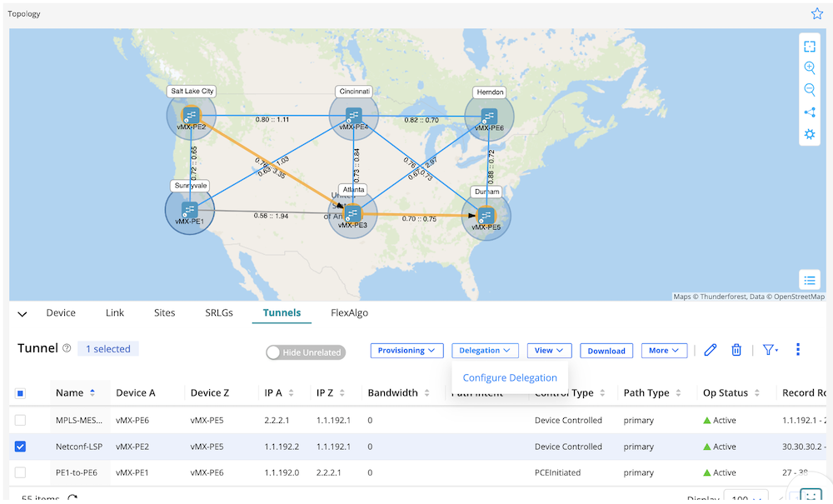Image resolution: width=833 pixels, height=504 pixels.
Task: Zoom in on the topology map
Action: click(x=809, y=68)
